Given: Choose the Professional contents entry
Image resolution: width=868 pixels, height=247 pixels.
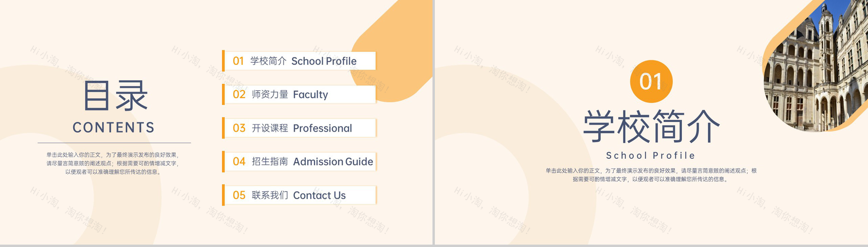Looking at the screenshot, I should point(302,128).
